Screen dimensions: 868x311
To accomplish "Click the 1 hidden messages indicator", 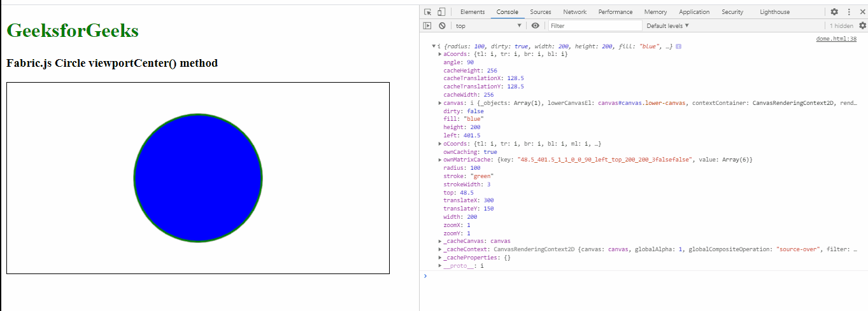I will coord(841,25).
